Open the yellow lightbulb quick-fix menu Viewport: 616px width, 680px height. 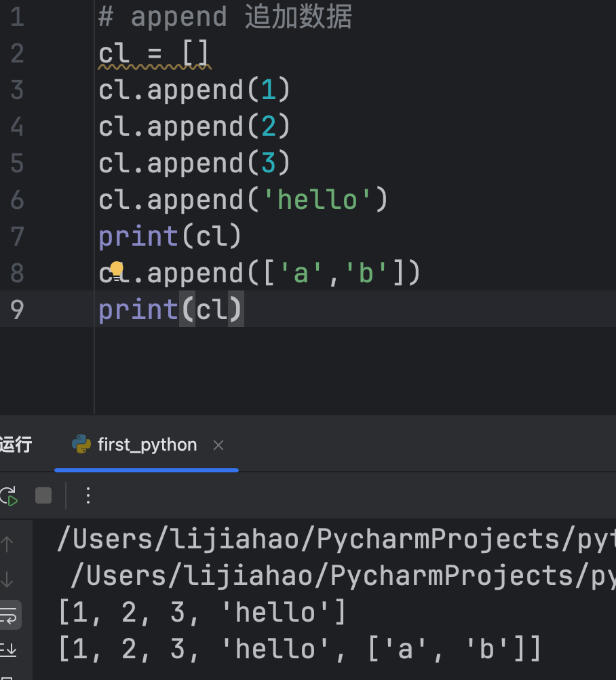pyautogui.click(x=117, y=270)
